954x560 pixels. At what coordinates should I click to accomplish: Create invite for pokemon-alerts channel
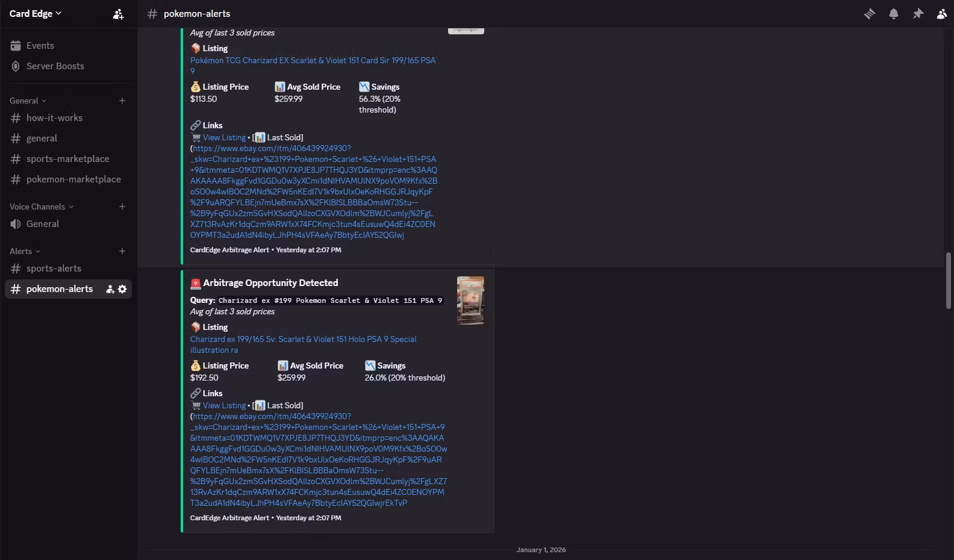pos(110,289)
